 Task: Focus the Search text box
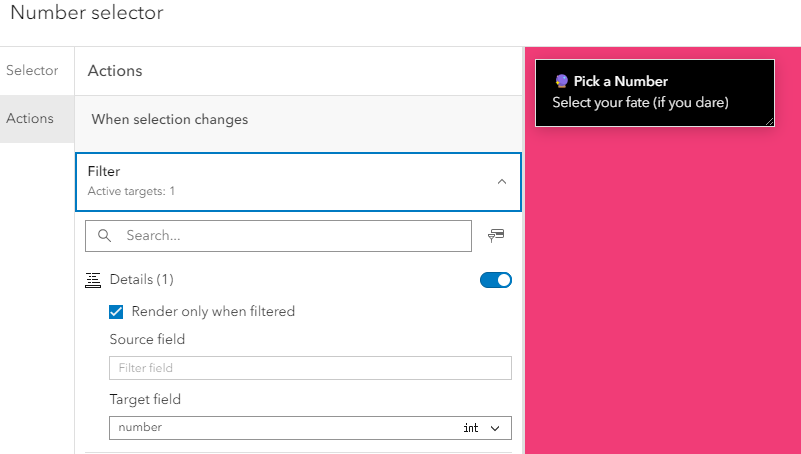(x=290, y=236)
